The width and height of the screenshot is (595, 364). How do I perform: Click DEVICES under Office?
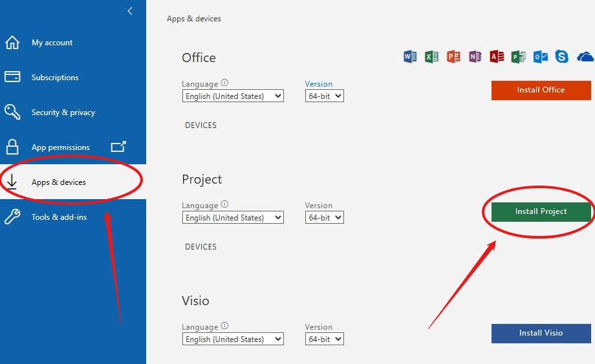200,125
